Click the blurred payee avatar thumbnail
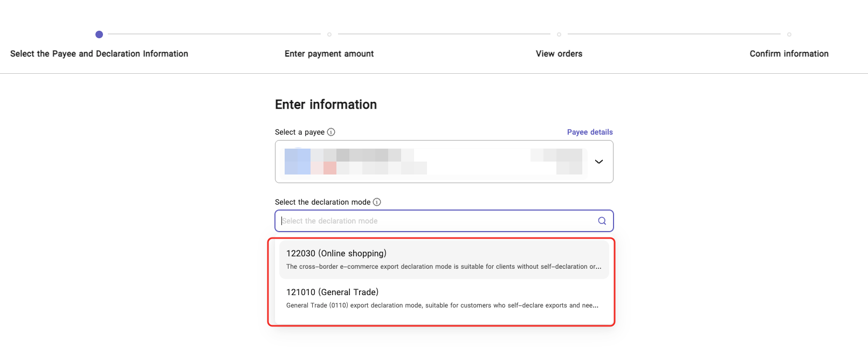The height and width of the screenshot is (349, 868). (x=298, y=162)
